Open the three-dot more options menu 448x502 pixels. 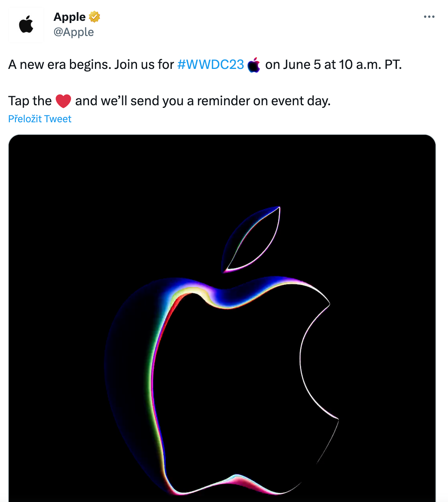pyautogui.click(x=429, y=17)
